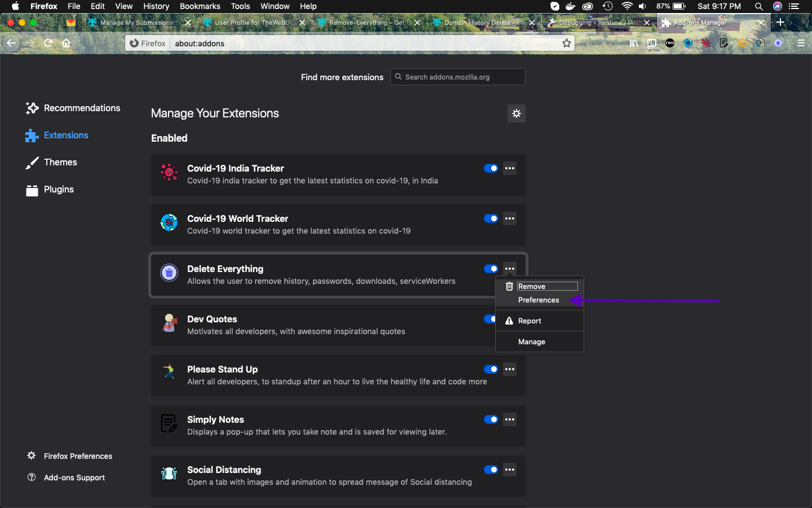Image resolution: width=812 pixels, height=508 pixels.
Task: Disable the Covid-19 India Tracker extension
Action: tap(491, 168)
